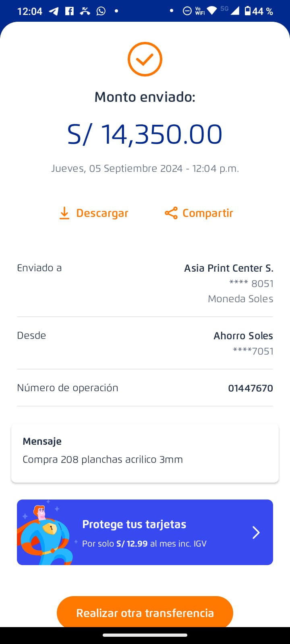Tap the Facebook notification icon
This screenshot has height=644, width=290.
(x=70, y=11)
